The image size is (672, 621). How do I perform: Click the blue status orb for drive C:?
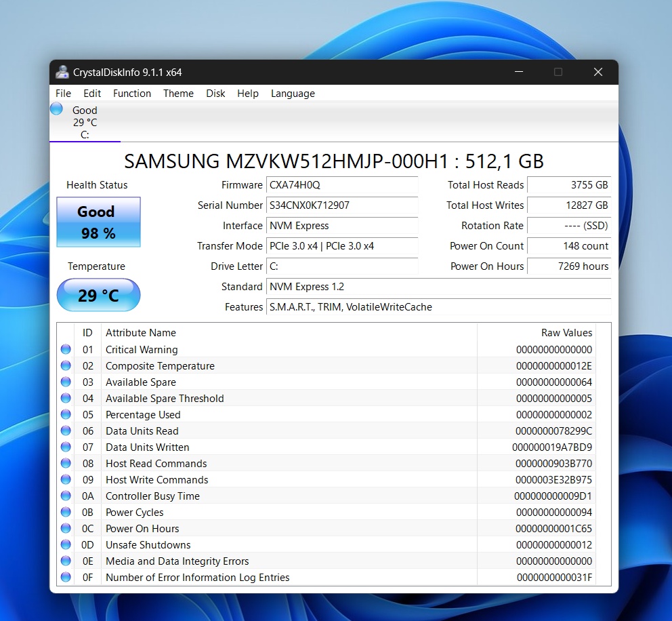pyautogui.click(x=57, y=109)
